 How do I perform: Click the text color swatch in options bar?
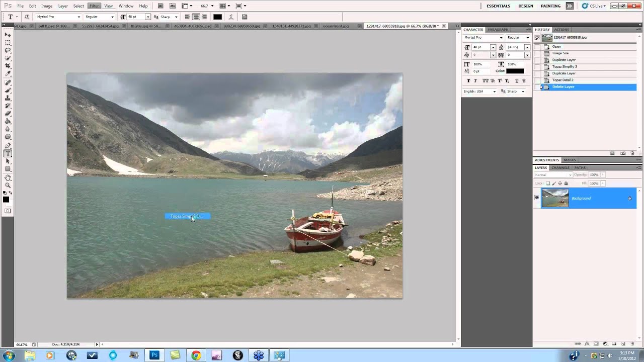pos(217,17)
